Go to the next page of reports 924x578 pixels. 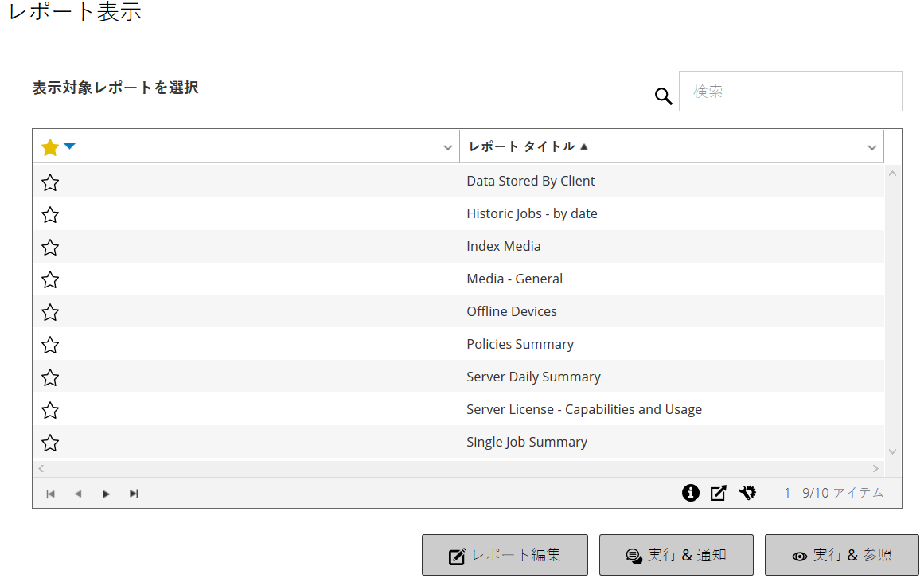[106, 494]
